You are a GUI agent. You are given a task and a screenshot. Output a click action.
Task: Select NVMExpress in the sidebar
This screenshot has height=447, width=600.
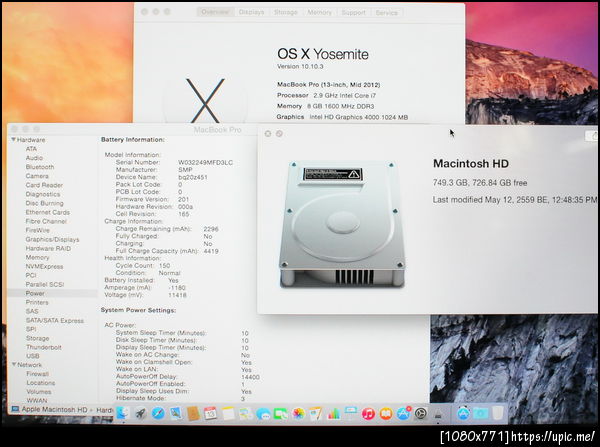pyautogui.click(x=44, y=267)
